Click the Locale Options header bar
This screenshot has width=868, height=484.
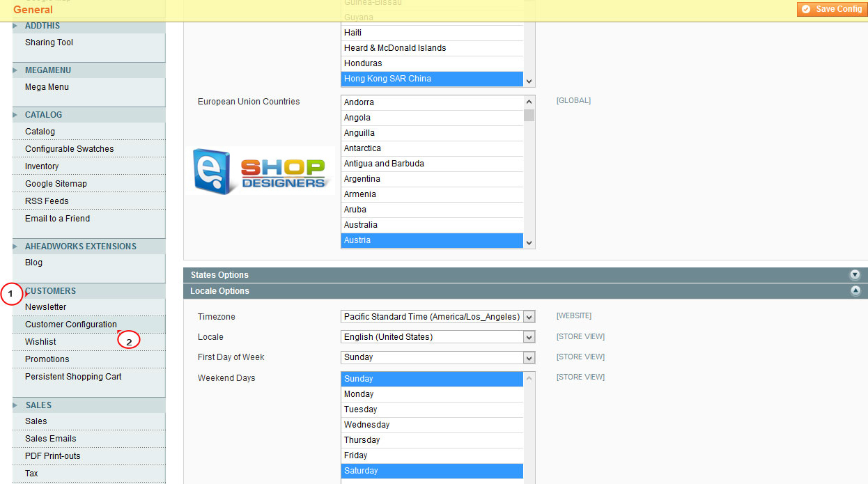[x=525, y=291]
